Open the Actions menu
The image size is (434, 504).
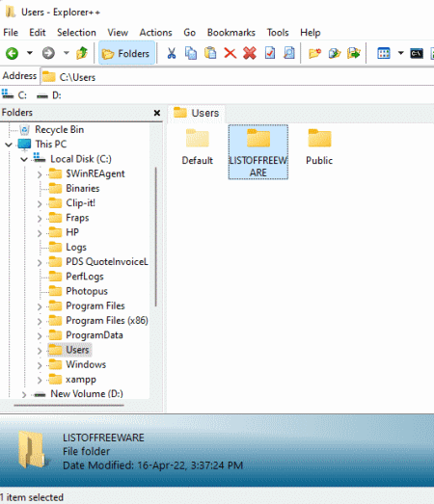(155, 33)
